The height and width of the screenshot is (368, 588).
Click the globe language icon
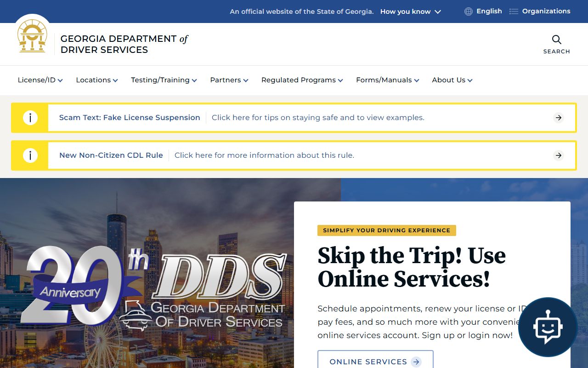(469, 11)
